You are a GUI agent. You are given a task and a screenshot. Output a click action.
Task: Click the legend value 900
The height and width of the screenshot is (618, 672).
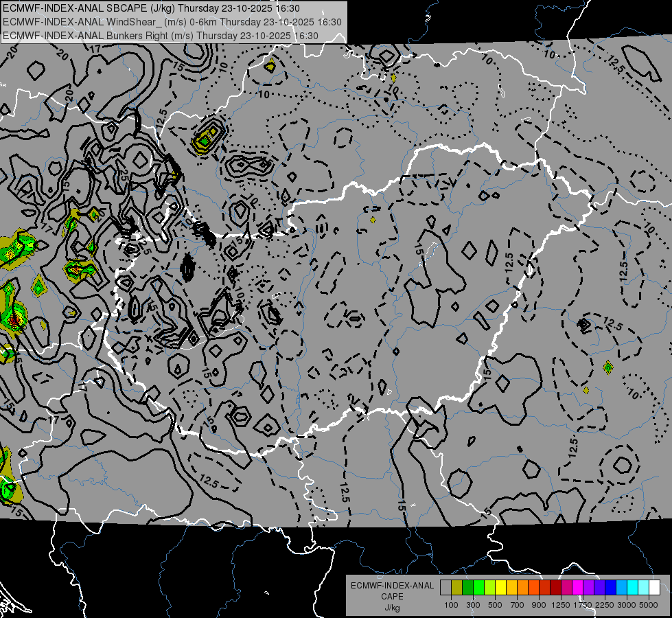click(x=539, y=605)
